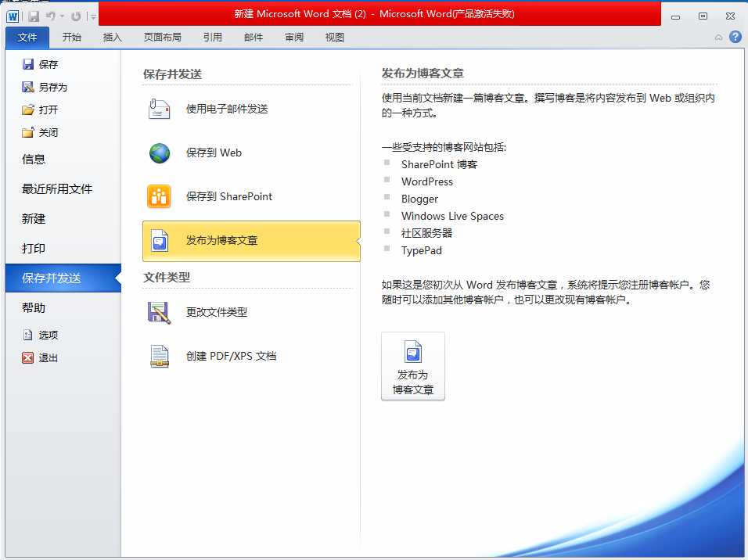This screenshot has height=560, width=748.
Task: Click the 选项 options icon
Action: click(27, 335)
